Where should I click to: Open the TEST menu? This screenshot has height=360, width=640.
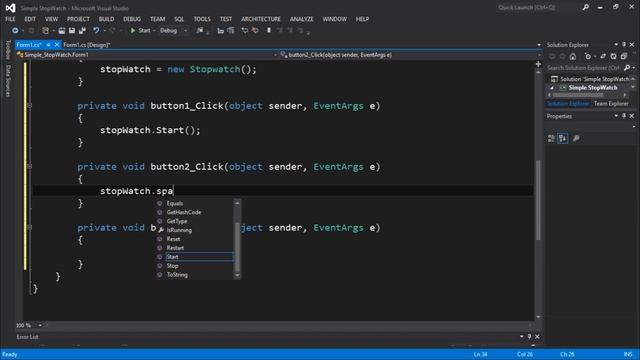[226, 19]
